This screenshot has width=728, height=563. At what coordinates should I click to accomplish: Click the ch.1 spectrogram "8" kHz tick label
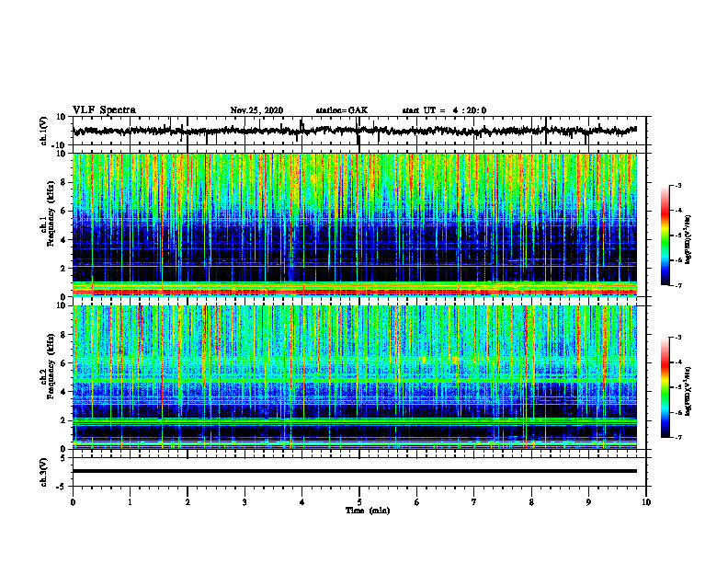(x=64, y=182)
